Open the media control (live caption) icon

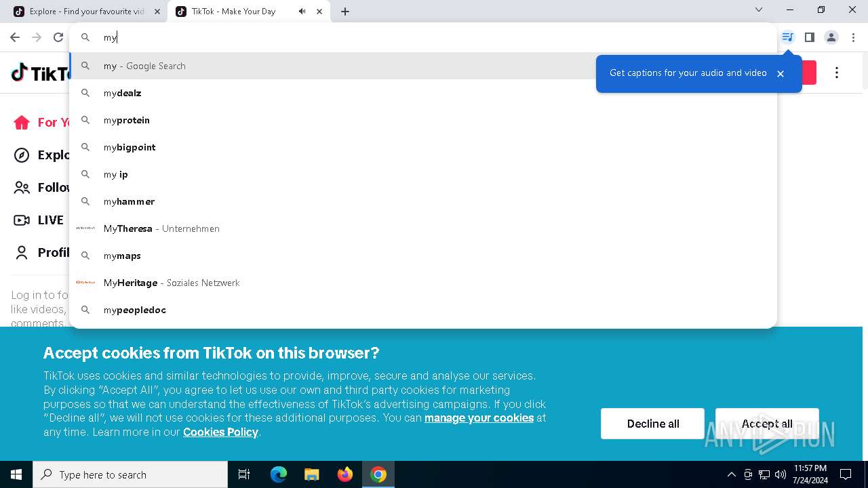tap(787, 37)
